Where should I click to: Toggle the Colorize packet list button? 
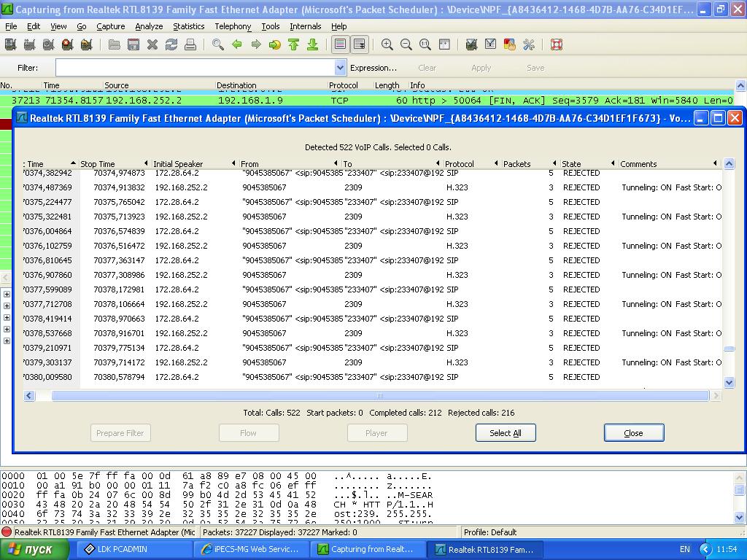340,45
